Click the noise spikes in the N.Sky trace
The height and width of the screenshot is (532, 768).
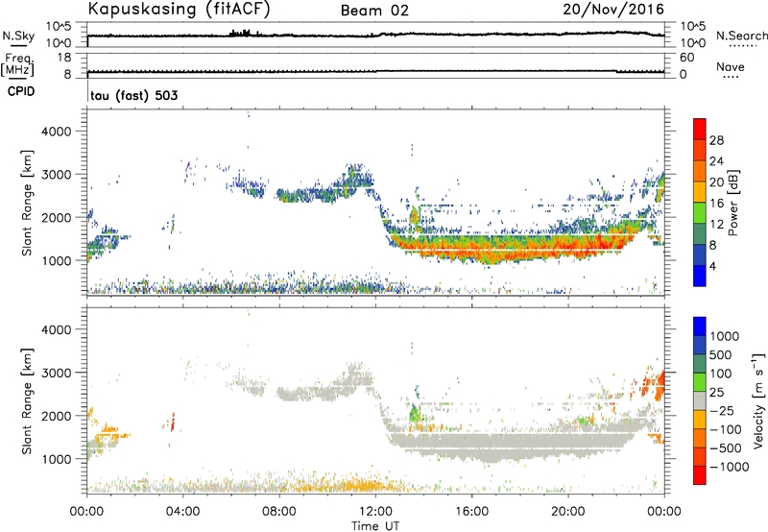240,33
